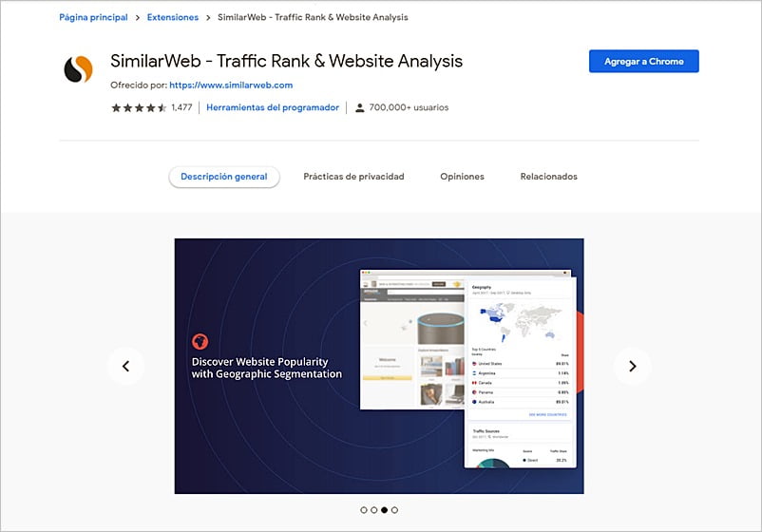Select the fourth carousel dot
Screen dimensions: 762x532
(395, 510)
